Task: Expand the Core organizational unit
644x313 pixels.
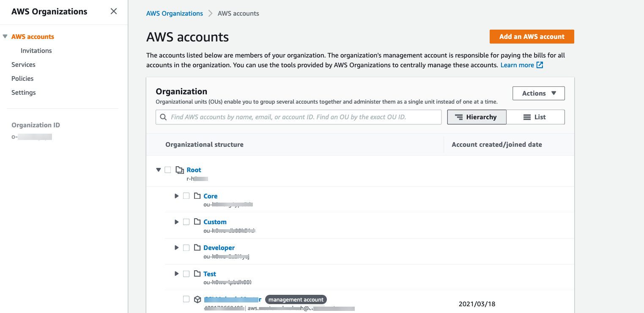Action: tap(177, 196)
